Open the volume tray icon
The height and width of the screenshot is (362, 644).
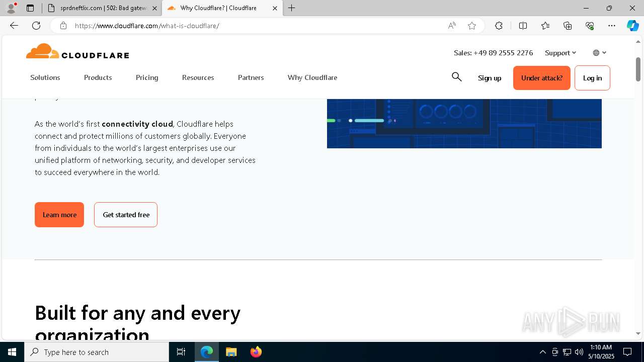click(x=579, y=352)
